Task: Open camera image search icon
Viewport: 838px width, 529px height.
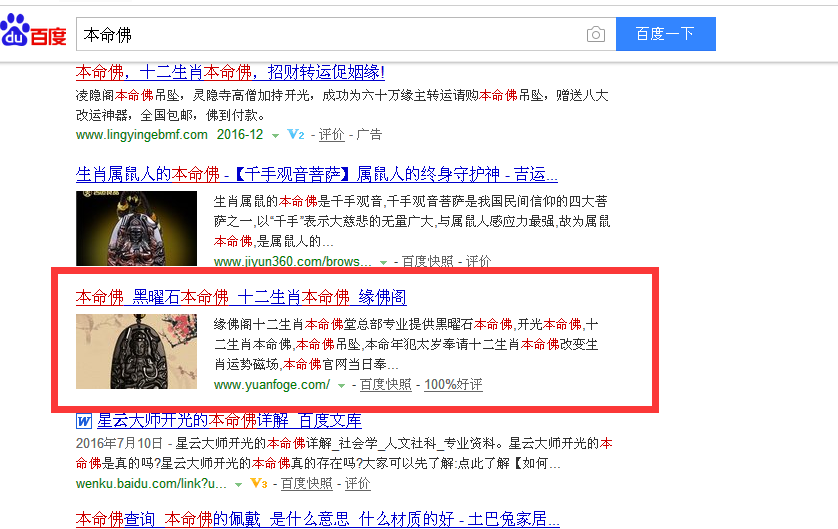Action: coord(595,34)
